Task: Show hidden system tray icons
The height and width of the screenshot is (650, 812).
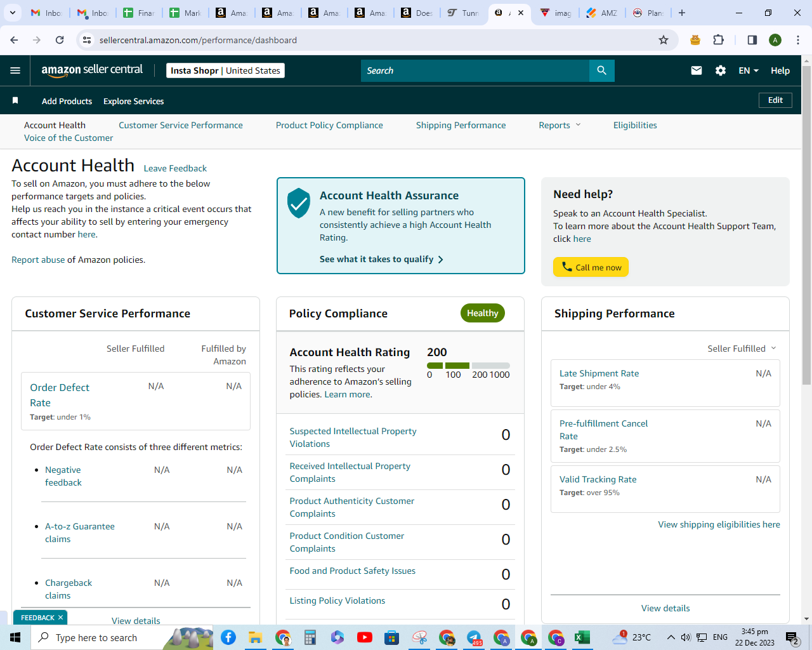Action: (x=671, y=637)
